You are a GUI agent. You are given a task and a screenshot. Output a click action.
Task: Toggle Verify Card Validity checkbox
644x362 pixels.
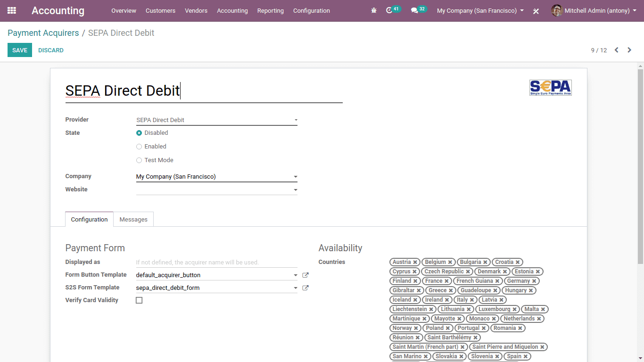tap(139, 300)
